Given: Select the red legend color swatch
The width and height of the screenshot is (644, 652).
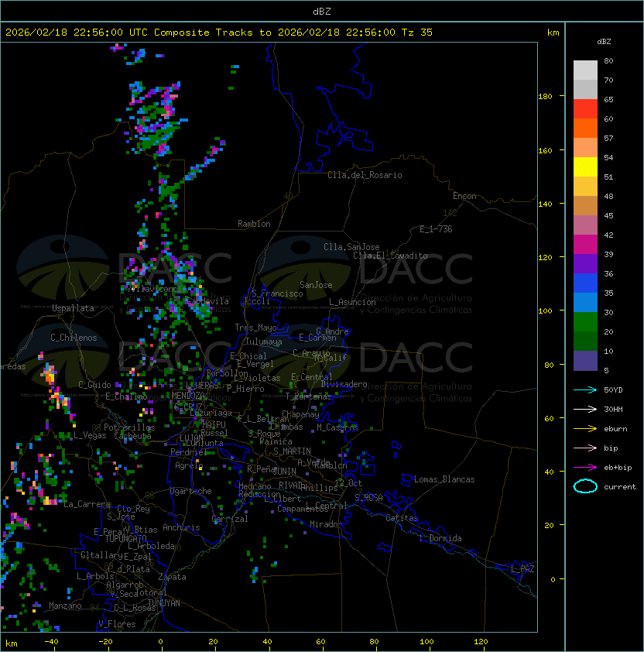Looking at the screenshot, I should 585,109.
